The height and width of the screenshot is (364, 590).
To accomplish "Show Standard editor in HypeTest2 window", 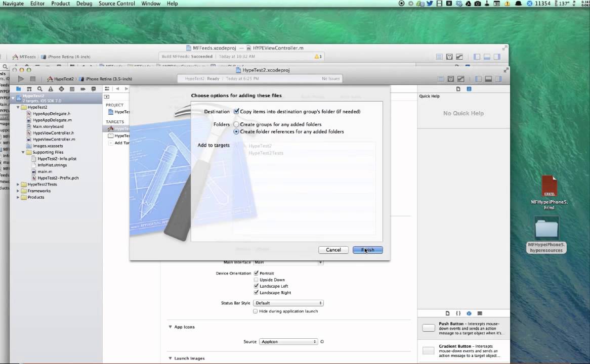I will 441,79.
